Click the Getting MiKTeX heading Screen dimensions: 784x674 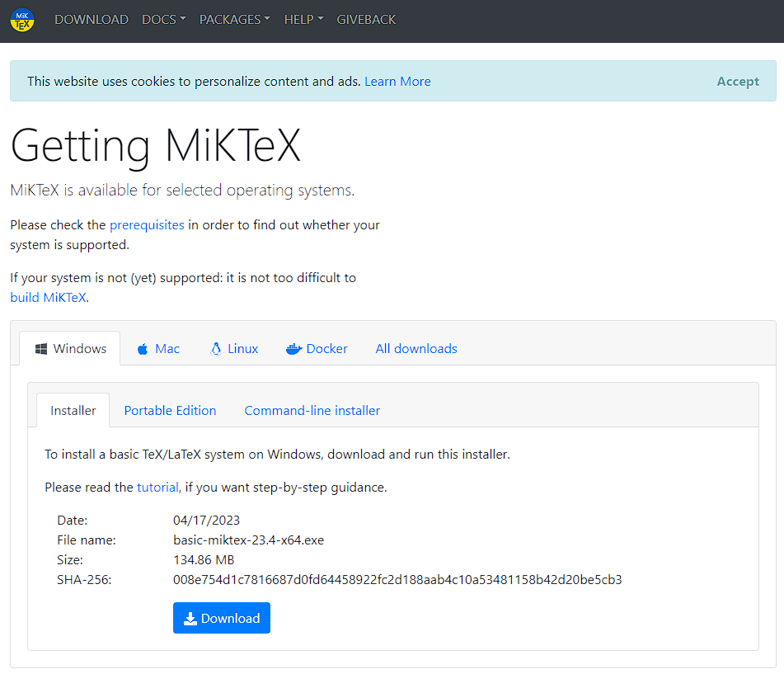156,146
